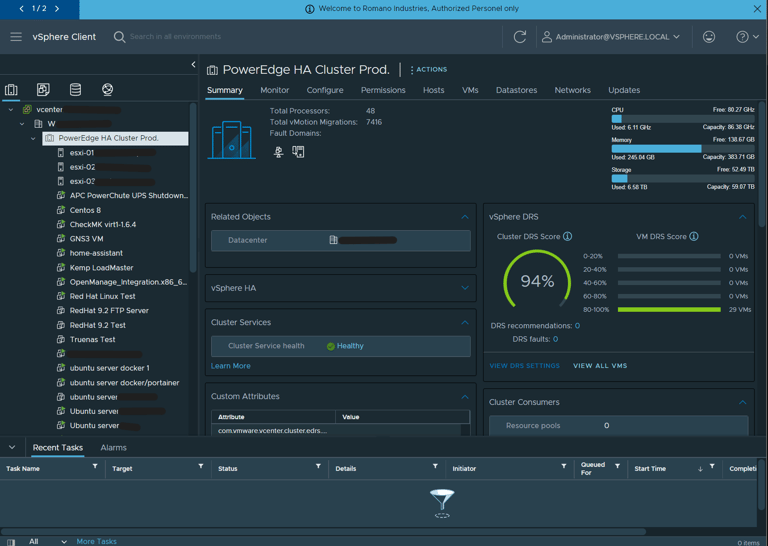Expand the vSphere HA panel
Image resolution: width=768 pixels, height=546 pixels.
pos(465,288)
